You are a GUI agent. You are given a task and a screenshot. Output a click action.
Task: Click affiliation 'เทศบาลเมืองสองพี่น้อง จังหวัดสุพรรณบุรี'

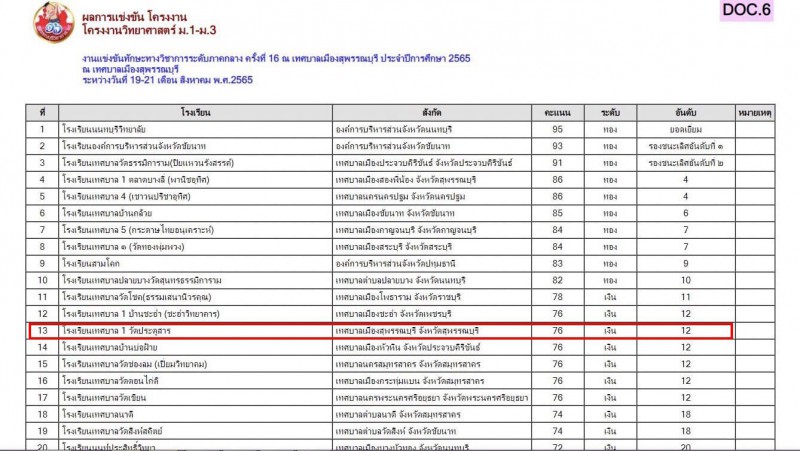(406, 180)
